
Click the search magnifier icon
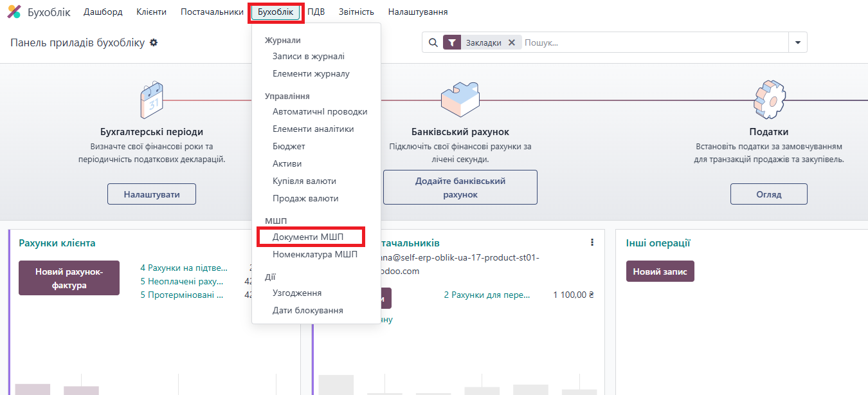tap(433, 42)
